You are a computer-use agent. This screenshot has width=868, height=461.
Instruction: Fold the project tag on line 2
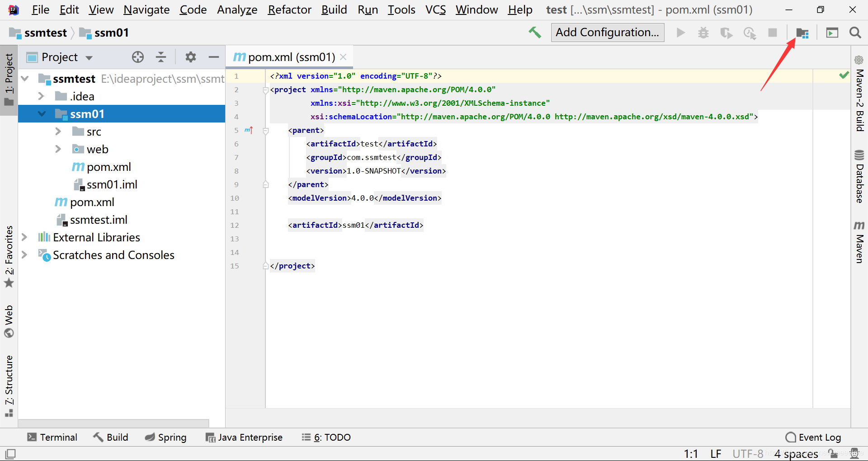[x=266, y=90]
